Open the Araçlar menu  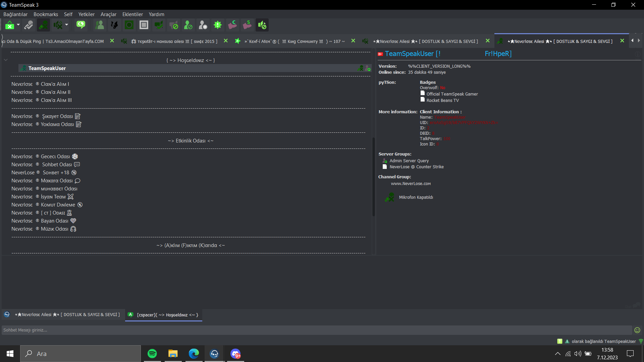tap(108, 14)
